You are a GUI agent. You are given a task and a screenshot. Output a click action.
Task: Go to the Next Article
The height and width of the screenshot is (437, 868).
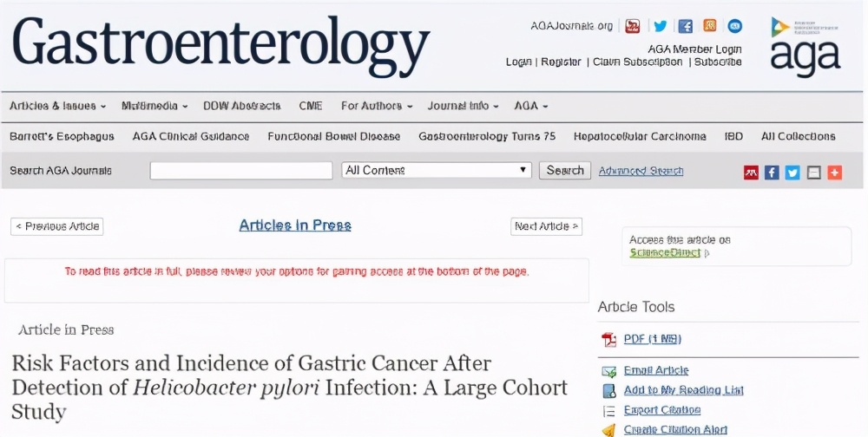[x=546, y=226]
